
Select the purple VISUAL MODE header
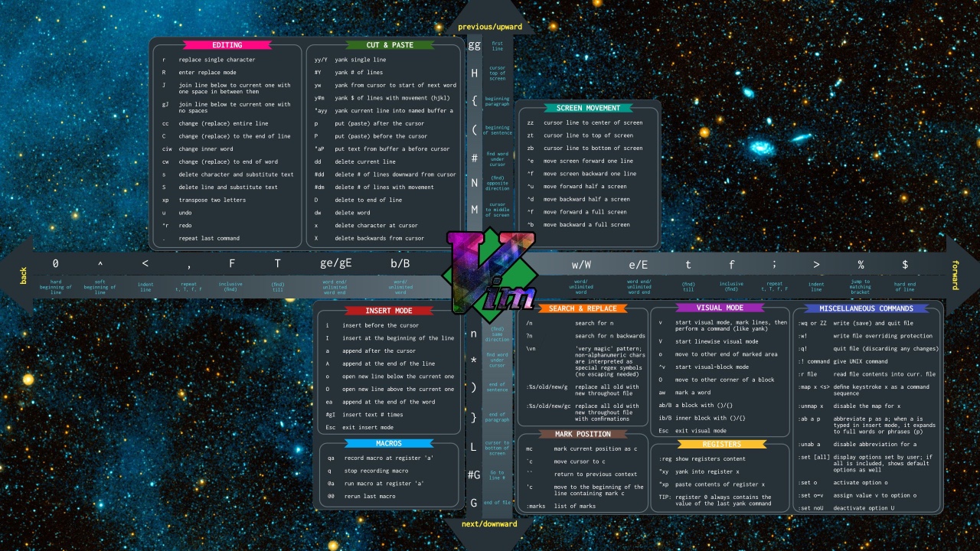[719, 308]
